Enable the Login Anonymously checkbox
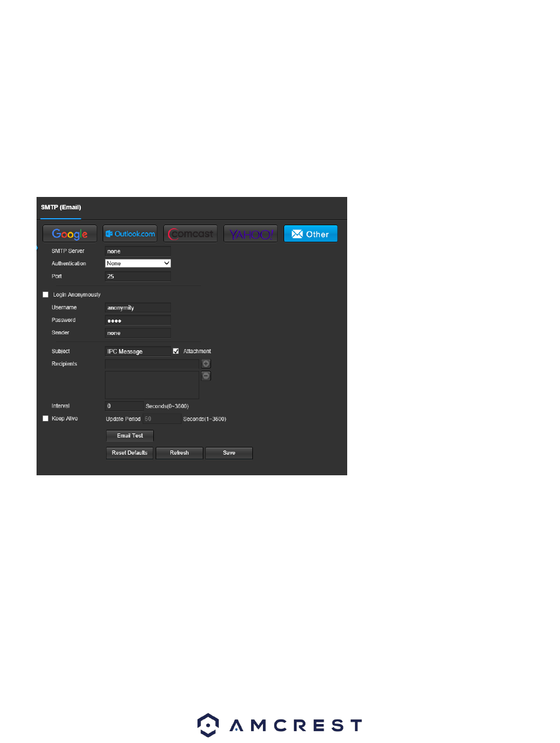The image size is (560, 743). (45, 294)
